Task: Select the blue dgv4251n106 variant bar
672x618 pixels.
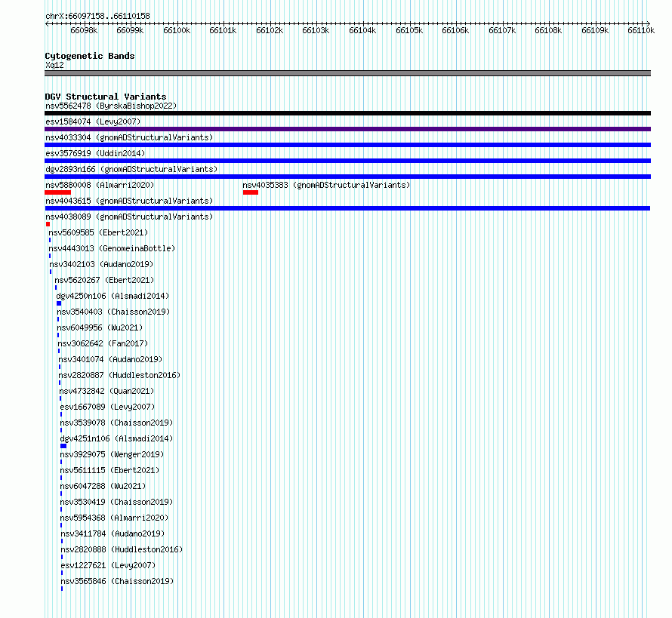Action: point(63,446)
